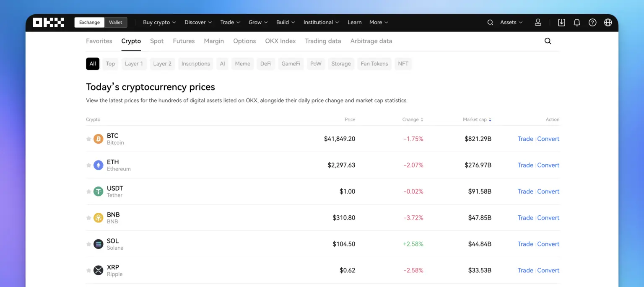Image resolution: width=644 pixels, height=287 pixels.
Task: Filter by PoW category
Action: point(316,64)
